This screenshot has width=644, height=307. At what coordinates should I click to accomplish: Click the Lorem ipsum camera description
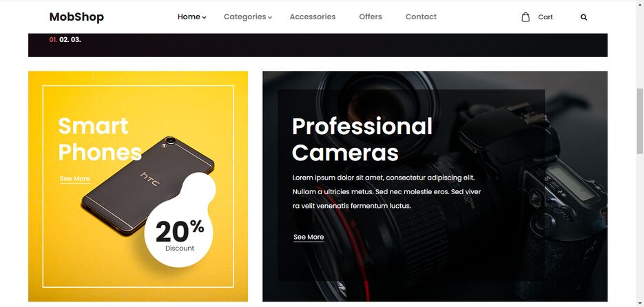click(386, 191)
